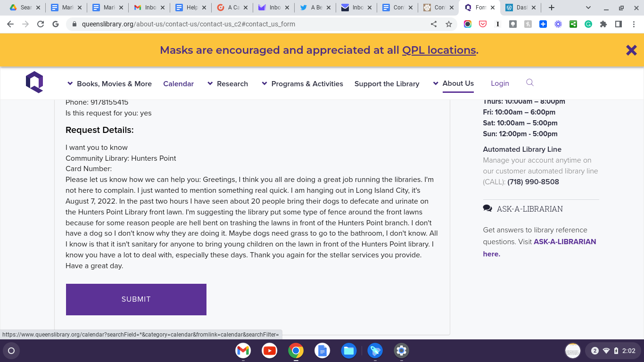Follow the QPL locations link
The width and height of the screenshot is (644, 362).
click(x=438, y=50)
